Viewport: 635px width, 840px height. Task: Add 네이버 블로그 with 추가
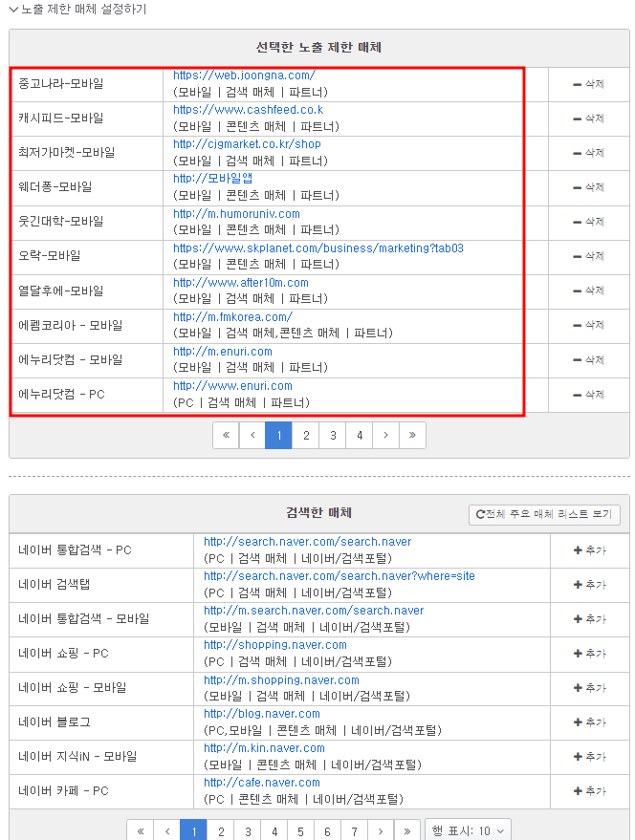pos(589,722)
